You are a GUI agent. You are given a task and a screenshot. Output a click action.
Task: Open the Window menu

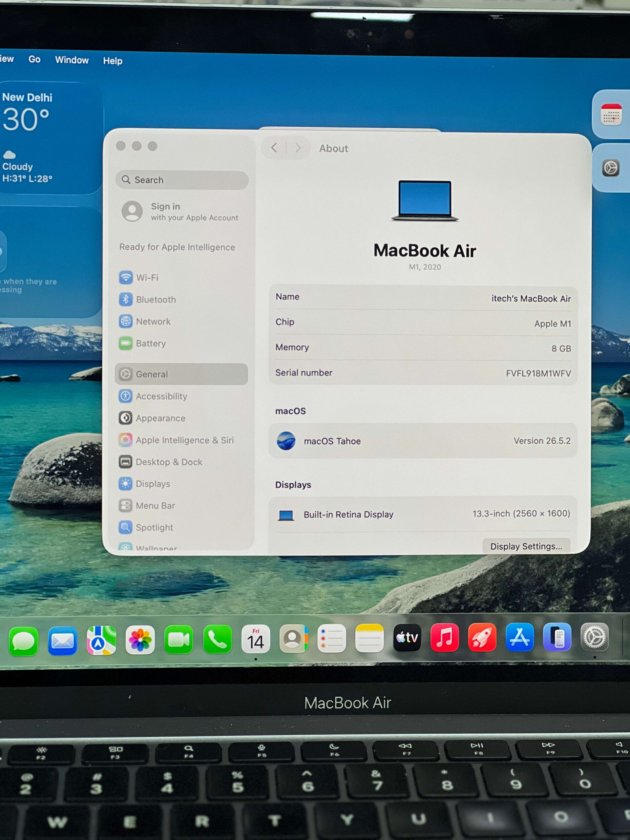coord(72,60)
